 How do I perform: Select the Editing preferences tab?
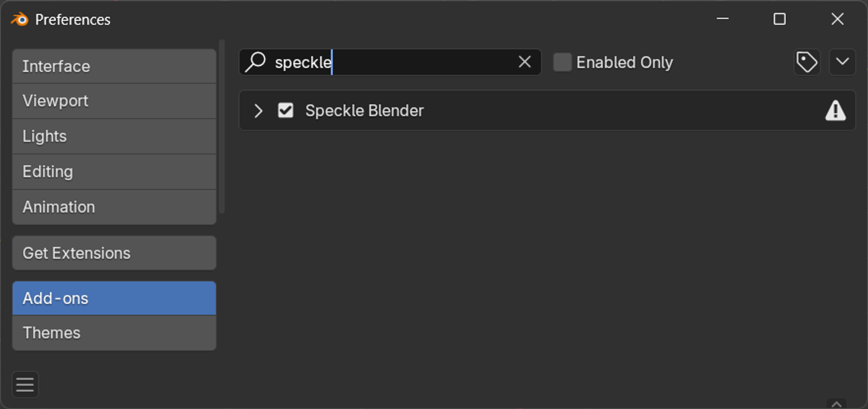[114, 172]
